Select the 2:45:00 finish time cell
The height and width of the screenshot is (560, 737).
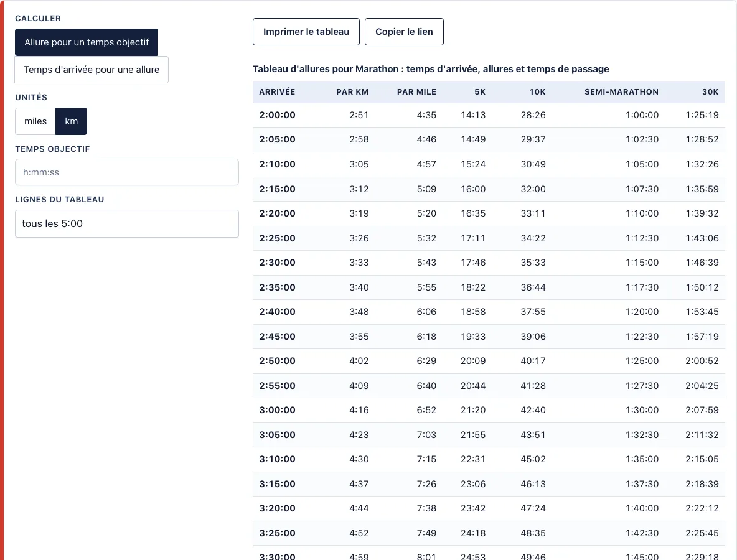(278, 337)
